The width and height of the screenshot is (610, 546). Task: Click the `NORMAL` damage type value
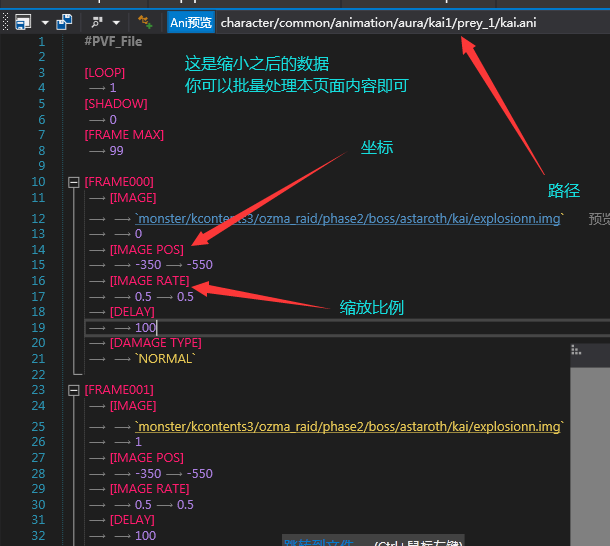click(x=167, y=359)
